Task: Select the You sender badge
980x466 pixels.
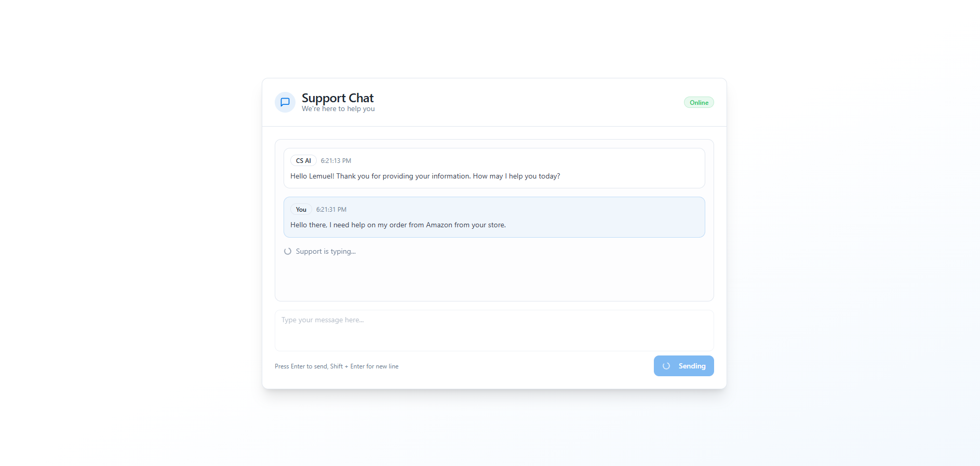Action: click(301, 209)
